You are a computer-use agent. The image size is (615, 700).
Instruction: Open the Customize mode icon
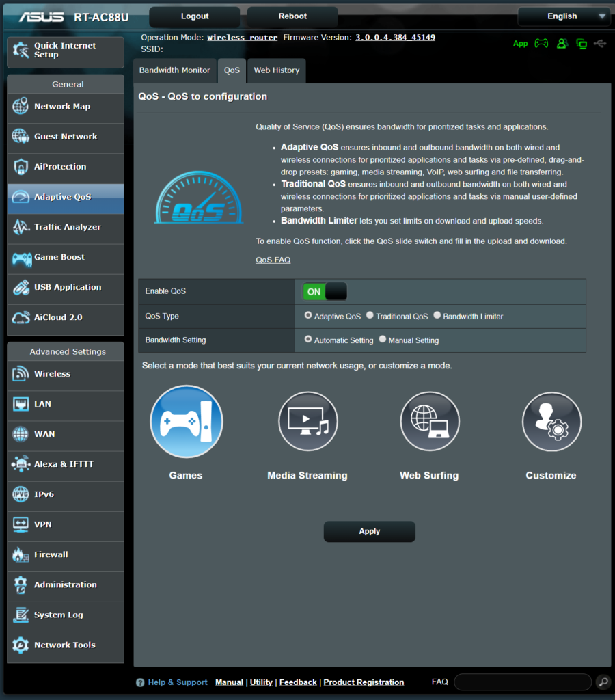click(551, 421)
